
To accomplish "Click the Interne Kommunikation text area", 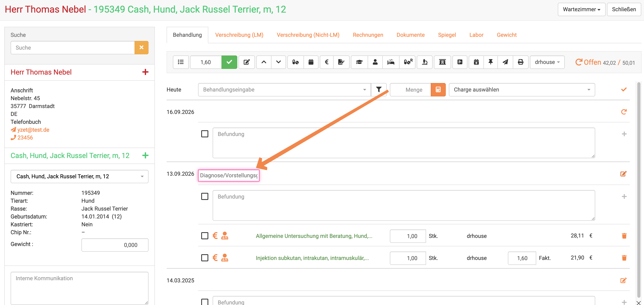I will point(79,288).
